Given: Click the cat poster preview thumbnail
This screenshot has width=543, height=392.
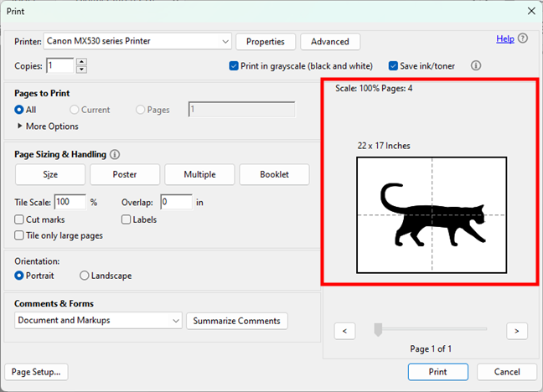Looking at the screenshot, I should pos(432,214).
